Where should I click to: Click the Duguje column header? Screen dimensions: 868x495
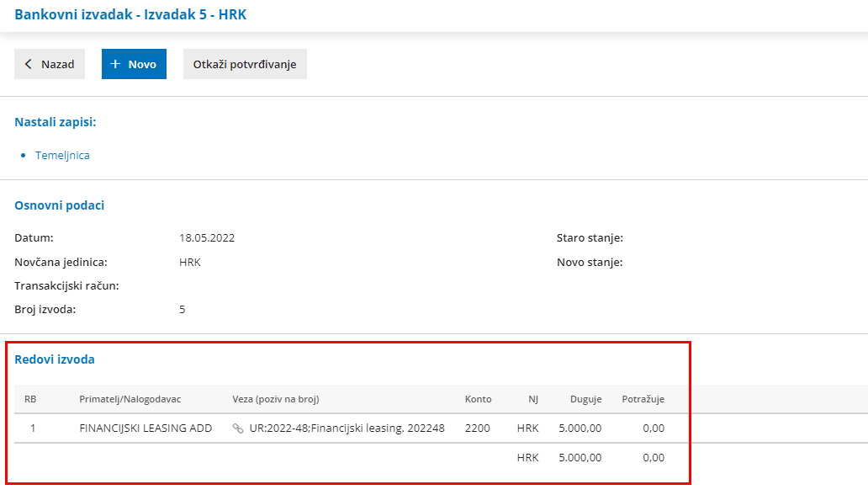[585, 399]
